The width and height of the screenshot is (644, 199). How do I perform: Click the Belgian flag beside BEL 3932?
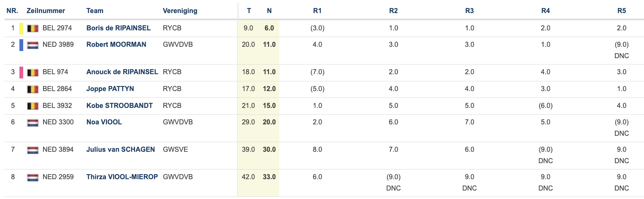33,106
